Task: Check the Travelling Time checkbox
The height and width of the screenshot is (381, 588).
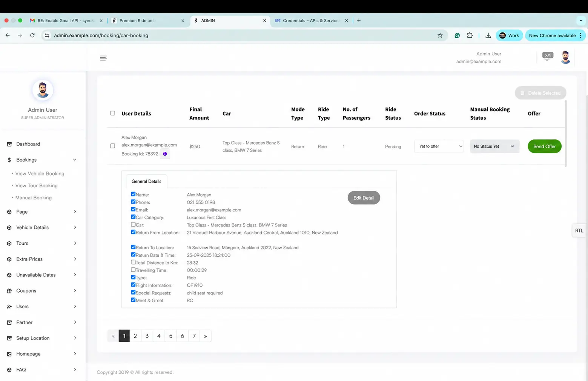Action: pyautogui.click(x=133, y=270)
